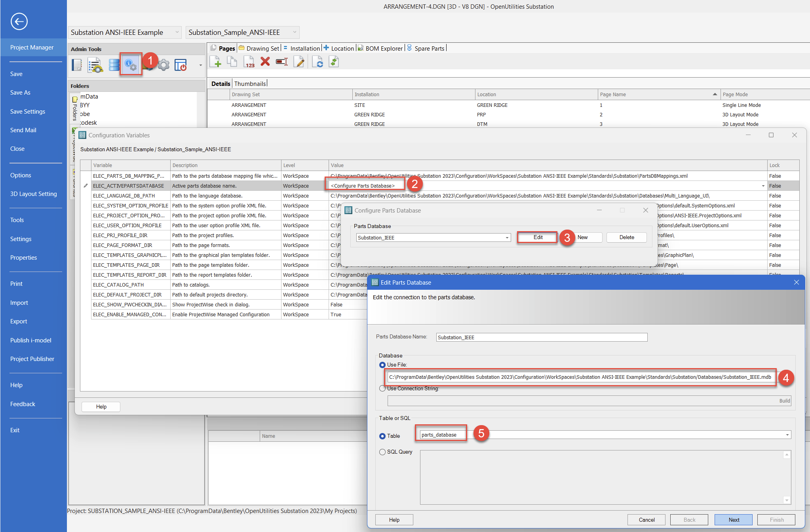The width and height of the screenshot is (810, 532).
Task: Open Project Publisher in the sidebar
Action: point(32,359)
